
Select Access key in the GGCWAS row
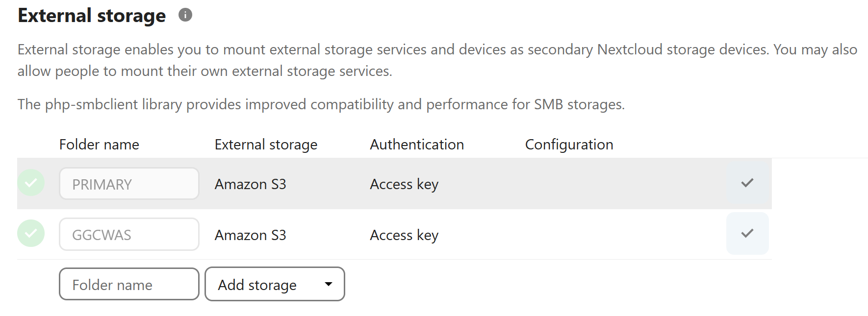point(404,235)
